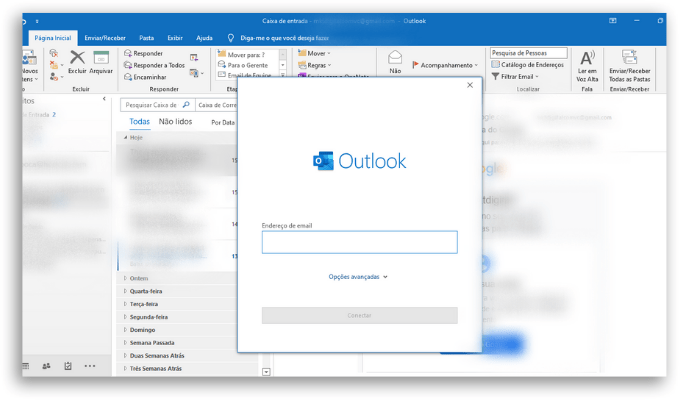Expand the Ontem message group
The image size is (700, 400).
pos(125,278)
